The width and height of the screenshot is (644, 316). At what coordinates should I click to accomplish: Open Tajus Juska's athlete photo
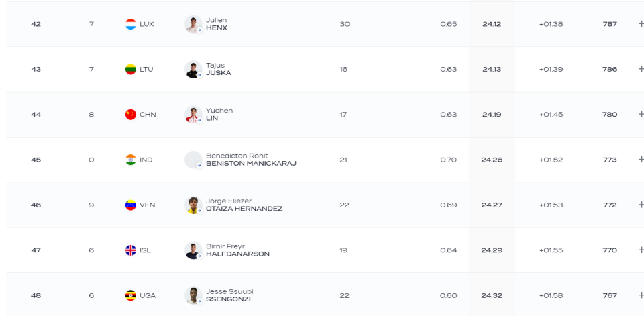193,70
